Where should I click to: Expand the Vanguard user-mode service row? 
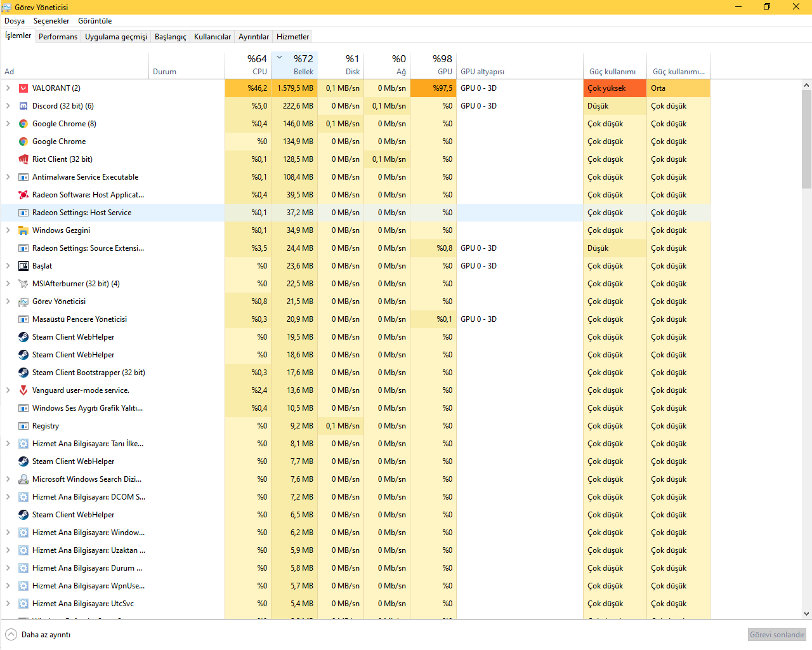click(8, 390)
